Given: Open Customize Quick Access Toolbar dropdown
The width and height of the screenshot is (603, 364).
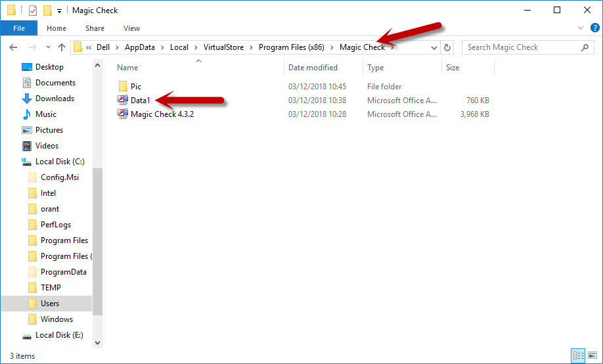Looking at the screenshot, I should point(59,11).
